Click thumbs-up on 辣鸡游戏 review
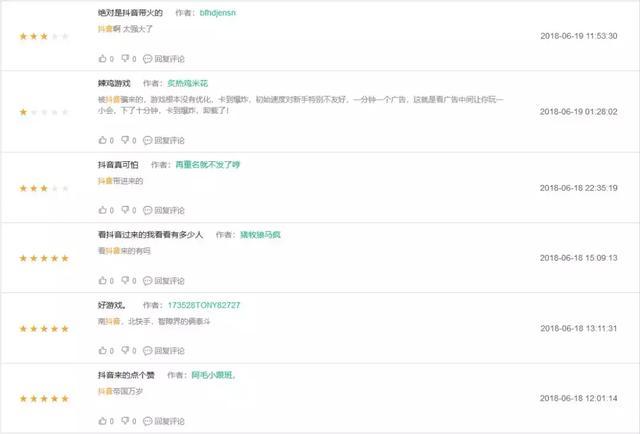This screenshot has width=640, height=434. (102, 140)
